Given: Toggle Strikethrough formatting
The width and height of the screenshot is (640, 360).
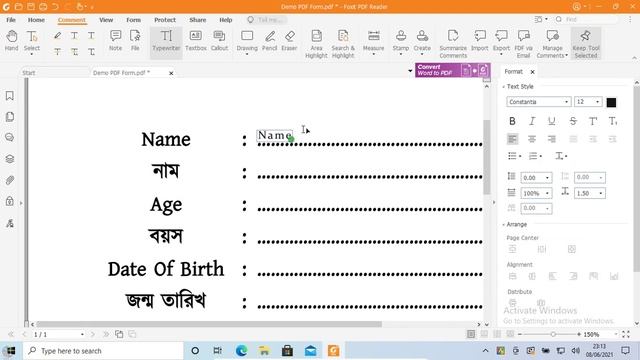Looking at the screenshot, I should pos(573,121).
